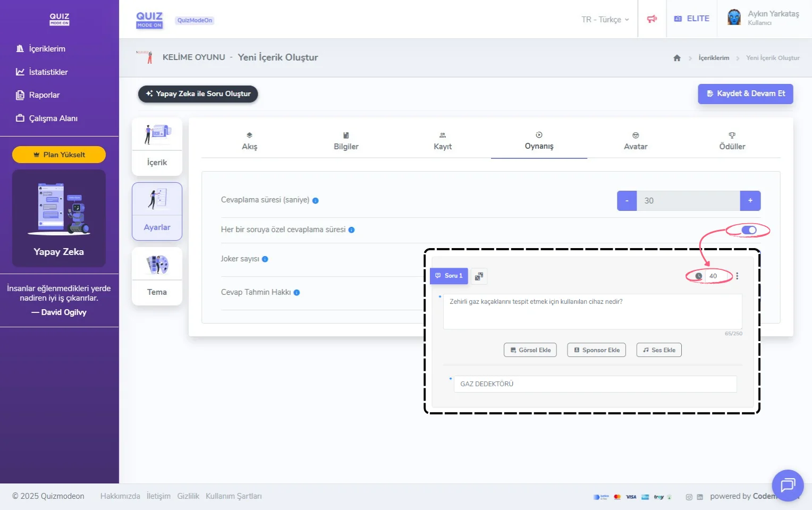Open the TR - Türkçe language dropdown
This screenshot has width=812, height=510.
[x=605, y=19]
